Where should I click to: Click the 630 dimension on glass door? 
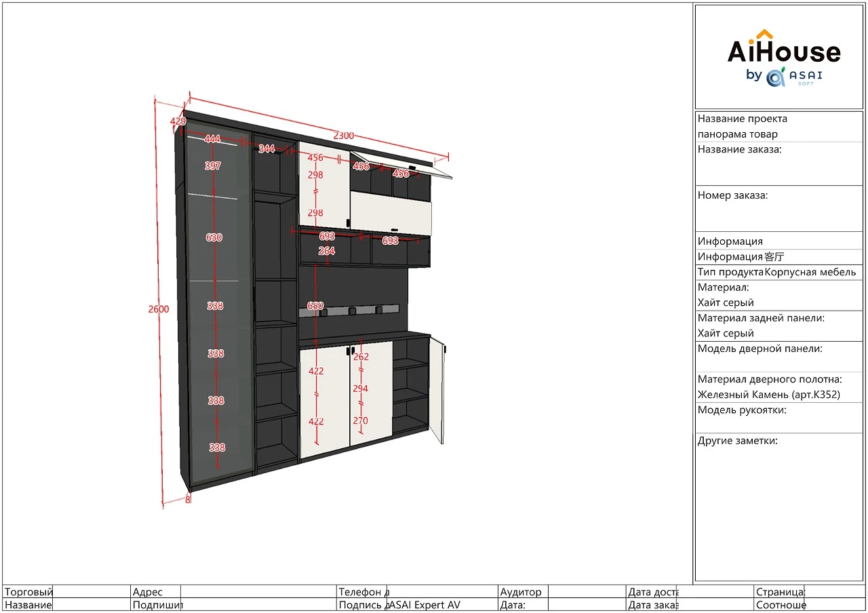click(x=214, y=237)
